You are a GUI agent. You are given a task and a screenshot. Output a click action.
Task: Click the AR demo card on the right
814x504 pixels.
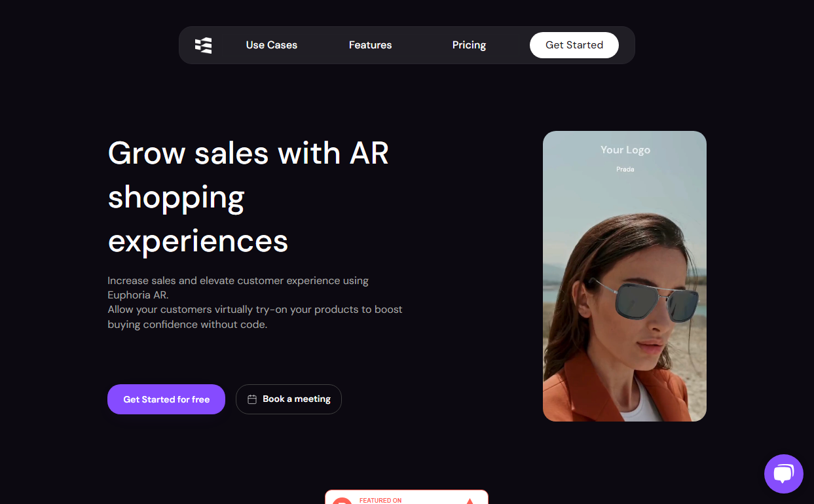(624, 275)
